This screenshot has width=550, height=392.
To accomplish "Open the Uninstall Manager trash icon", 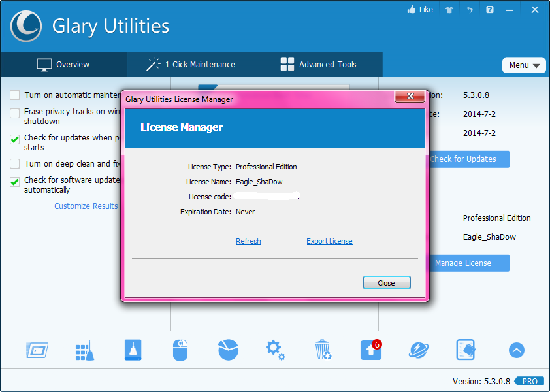I will coord(323,350).
